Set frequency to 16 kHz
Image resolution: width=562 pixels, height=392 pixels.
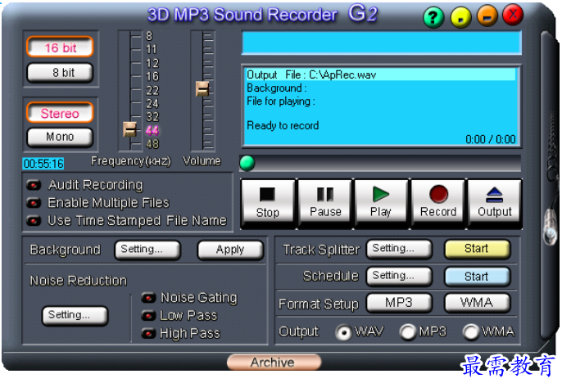point(152,76)
